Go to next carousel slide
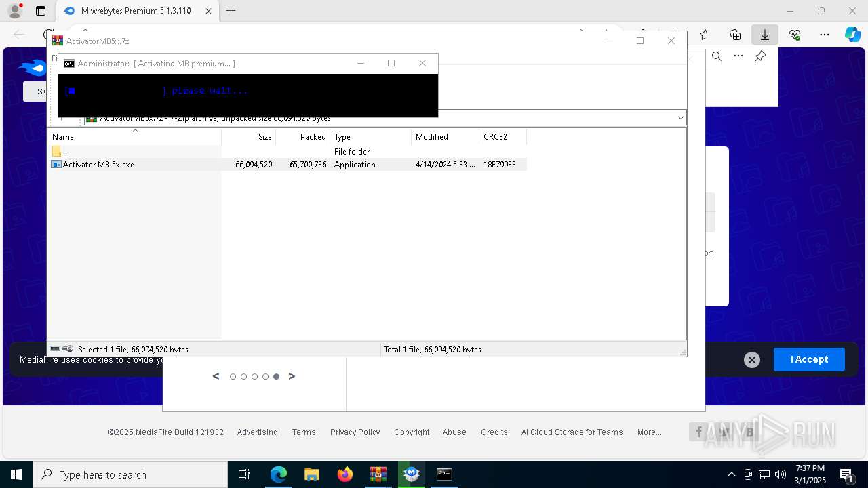 tap(292, 376)
